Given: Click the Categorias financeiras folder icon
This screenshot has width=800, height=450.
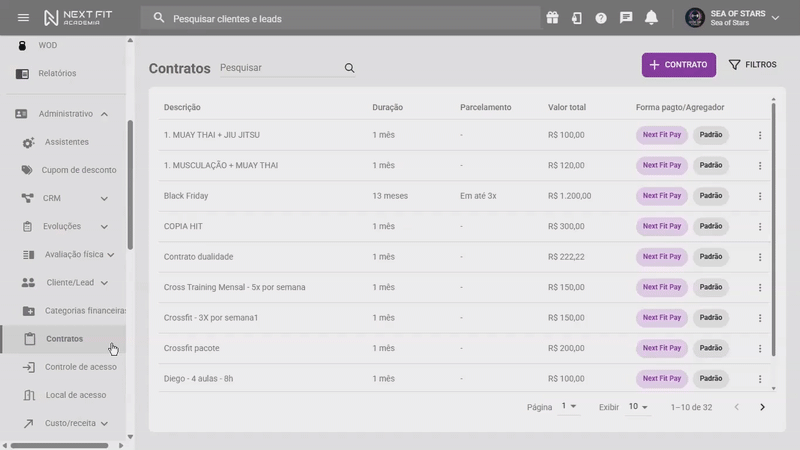Looking at the screenshot, I should [x=29, y=310].
